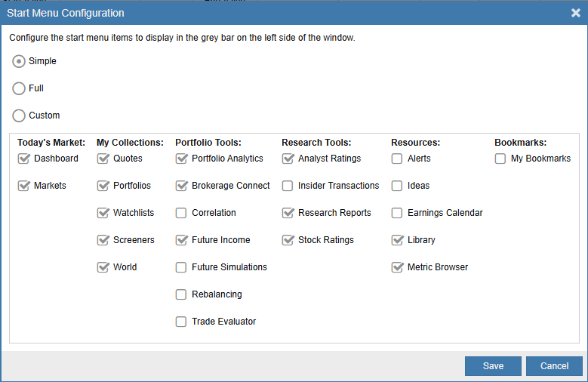
Task: Toggle the Future Income checkbox
Action: pos(181,240)
